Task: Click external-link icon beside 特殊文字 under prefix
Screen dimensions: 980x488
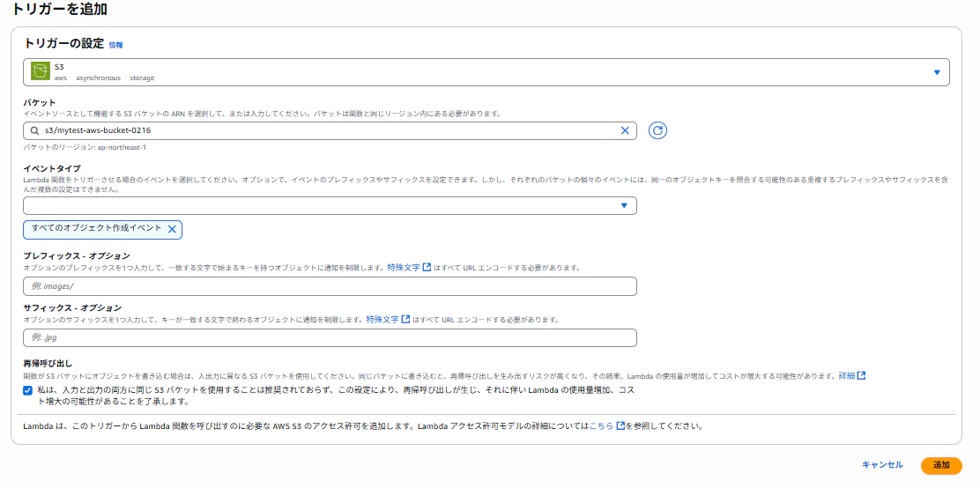Action: pyautogui.click(x=427, y=268)
